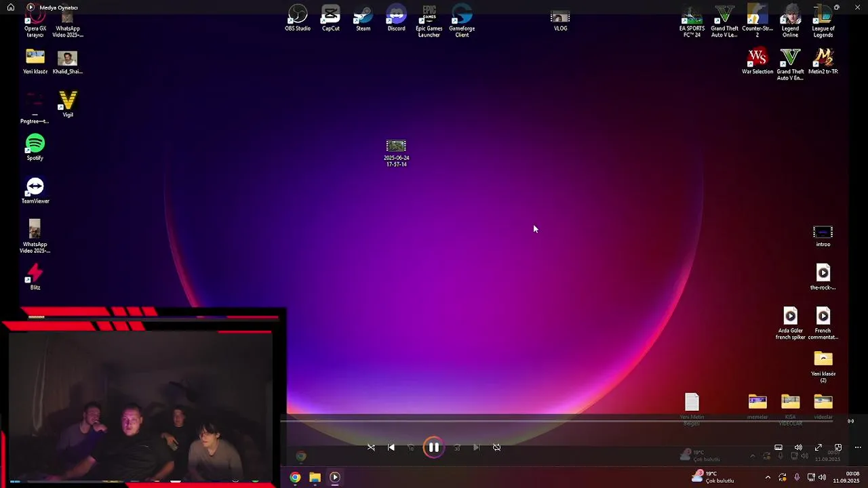Select the French commentat... media file

[823, 323]
